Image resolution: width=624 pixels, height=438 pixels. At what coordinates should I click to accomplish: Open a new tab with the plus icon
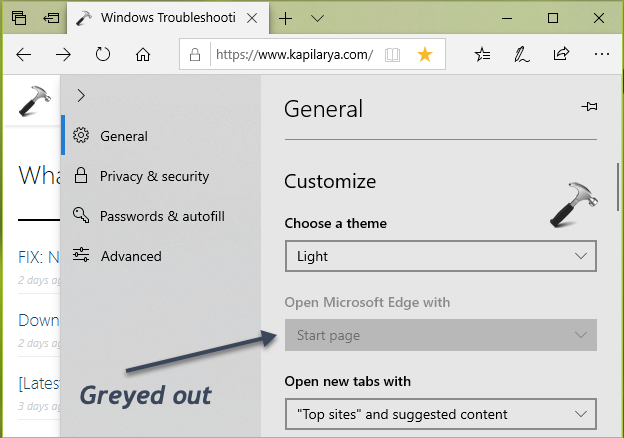click(x=285, y=18)
